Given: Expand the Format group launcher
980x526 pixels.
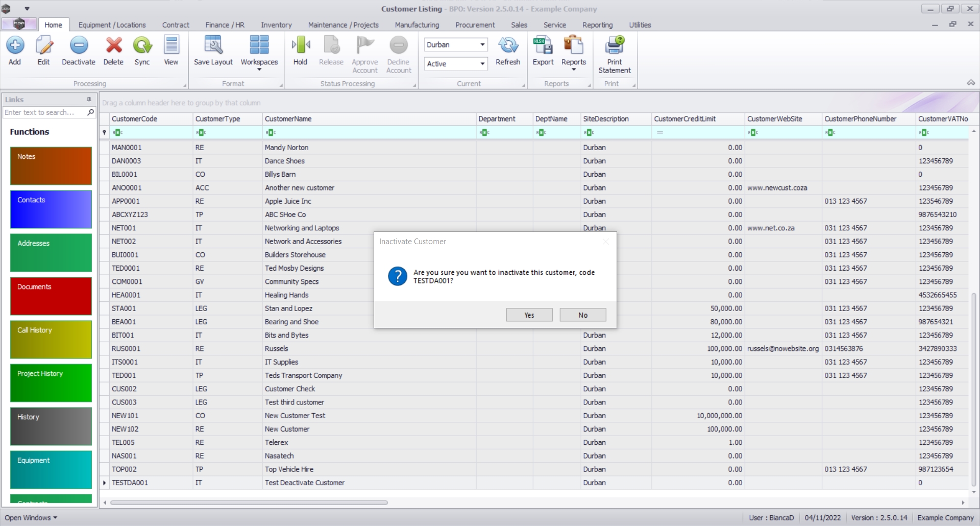Looking at the screenshot, I should [x=281, y=85].
